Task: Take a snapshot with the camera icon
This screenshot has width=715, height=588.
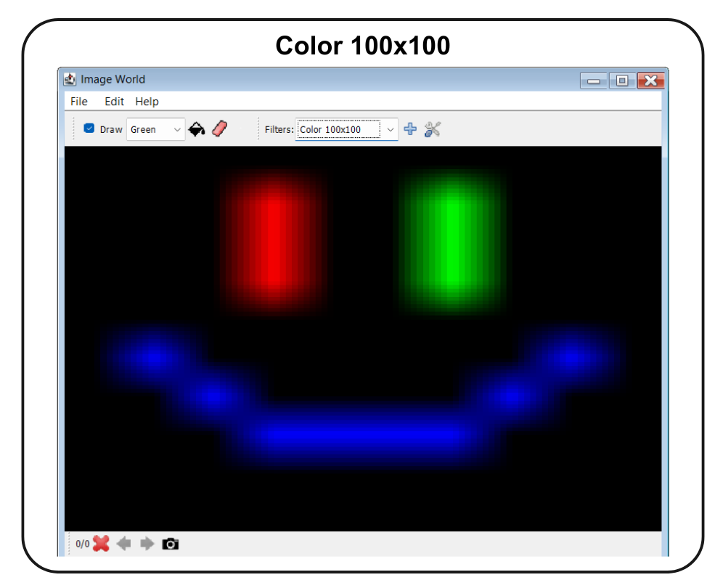Action: coord(170,544)
